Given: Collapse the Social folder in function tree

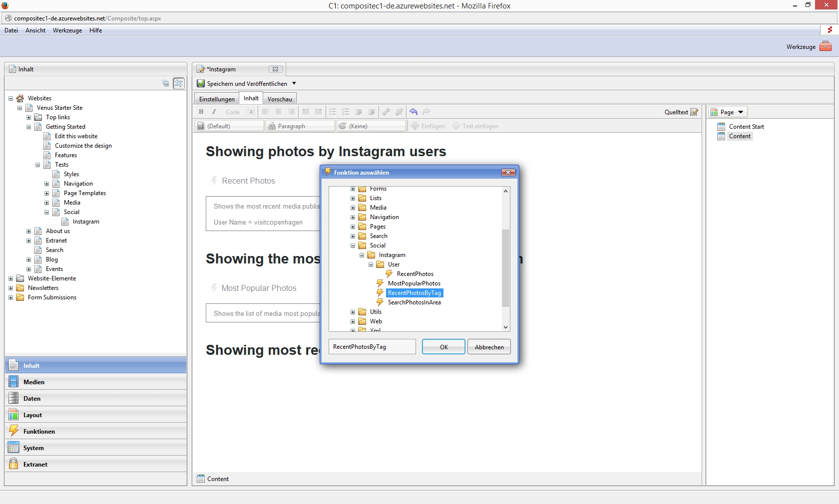Looking at the screenshot, I should click(x=353, y=246).
